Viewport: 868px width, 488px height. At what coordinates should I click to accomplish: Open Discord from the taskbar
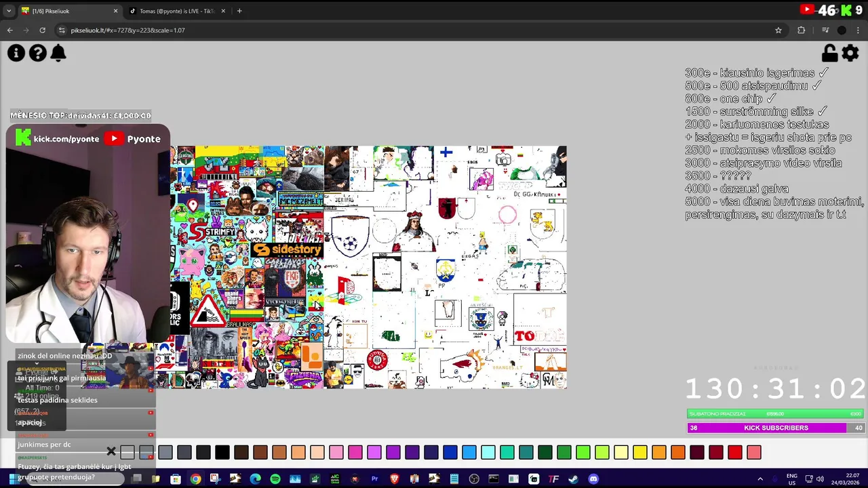(593, 479)
